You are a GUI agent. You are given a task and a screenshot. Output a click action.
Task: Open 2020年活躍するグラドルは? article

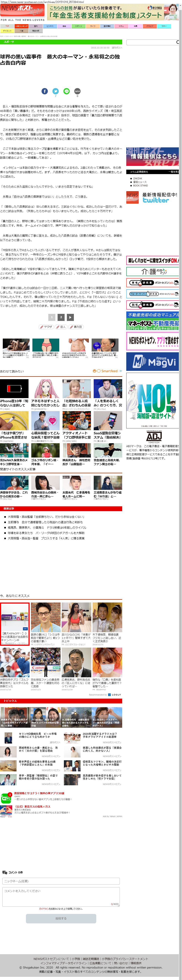pos(100,735)
